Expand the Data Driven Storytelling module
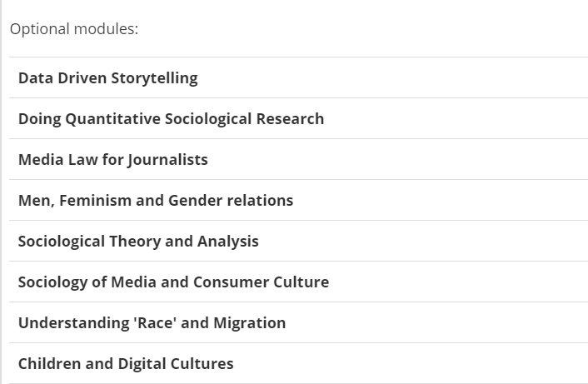588x384 pixels. pyautogui.click(x=298, y=77)
